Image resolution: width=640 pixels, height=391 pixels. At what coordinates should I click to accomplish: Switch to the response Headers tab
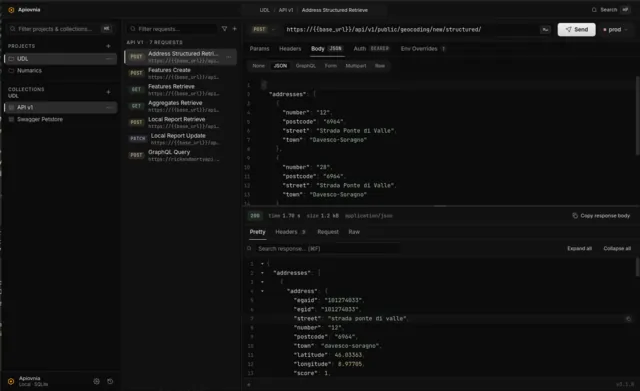290,232
